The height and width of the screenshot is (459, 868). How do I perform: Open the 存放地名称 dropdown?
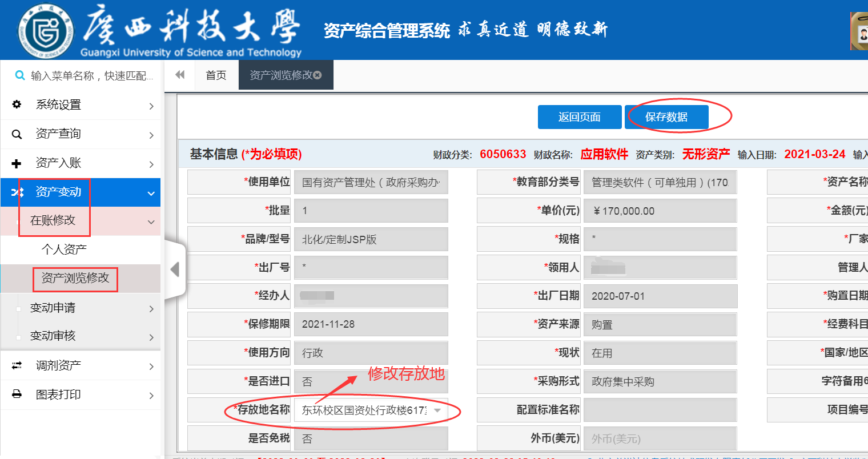pyautogui.click(x=437, y=410)
